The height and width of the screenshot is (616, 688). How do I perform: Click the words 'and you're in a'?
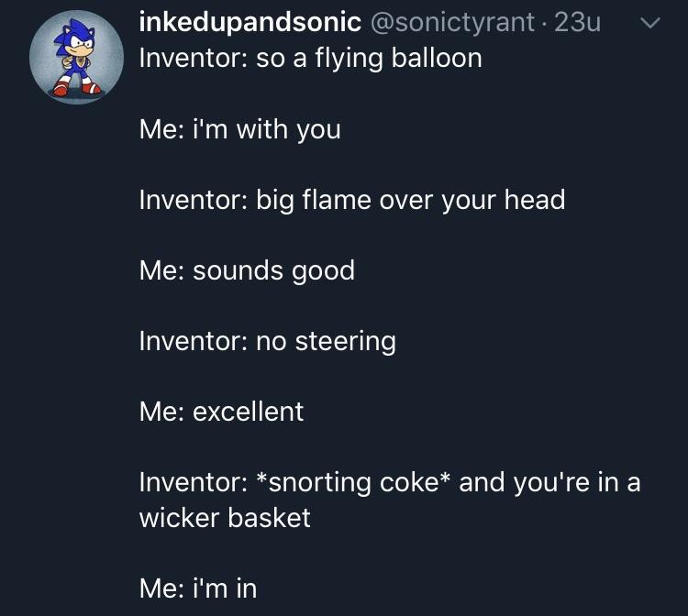(x=549, y=483)
